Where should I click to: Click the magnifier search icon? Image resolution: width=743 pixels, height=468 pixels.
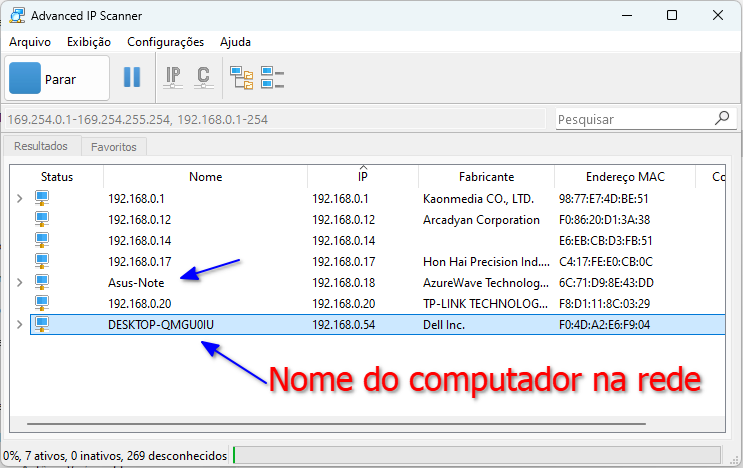[x=722, y=118]
